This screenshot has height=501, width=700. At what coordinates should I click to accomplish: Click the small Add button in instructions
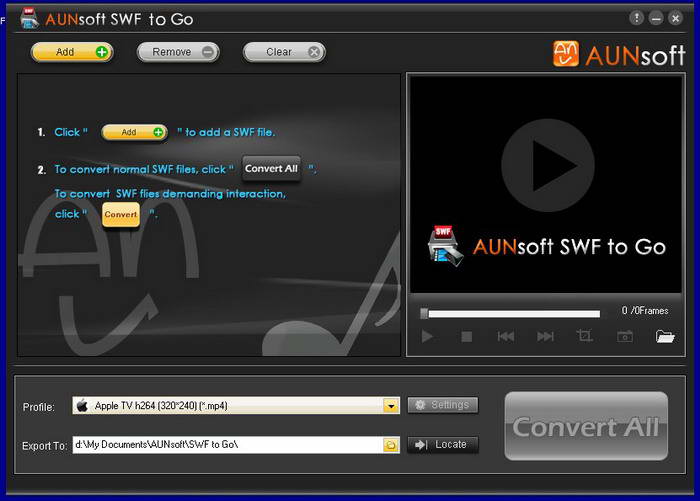tap(135, 133)
